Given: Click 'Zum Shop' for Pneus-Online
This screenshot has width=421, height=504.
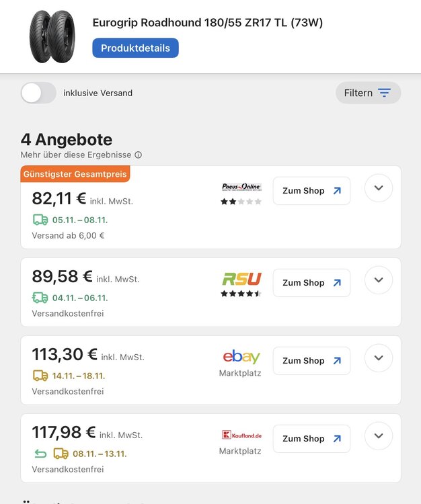Looking at the screenshot, I should (x=311, y=191).
